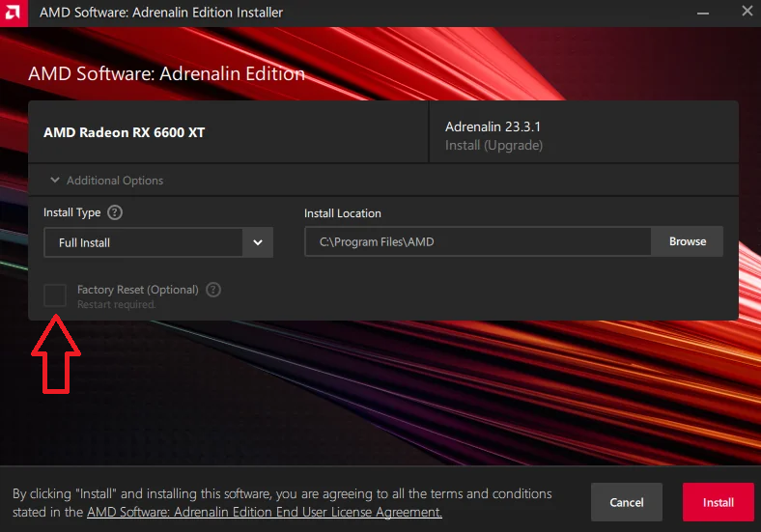Select the Full Install combo box
This screenshot has height=532, width=761.
pyautogui.click(x=158, y=242)
